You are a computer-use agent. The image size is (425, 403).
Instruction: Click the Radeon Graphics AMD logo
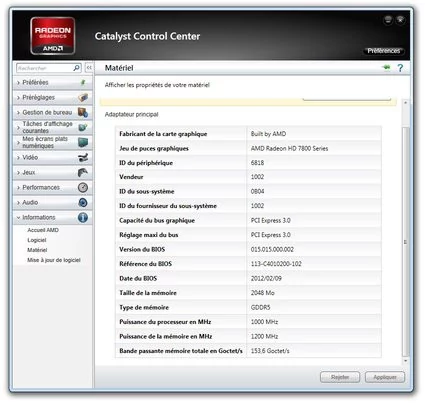tap(53, 36)
